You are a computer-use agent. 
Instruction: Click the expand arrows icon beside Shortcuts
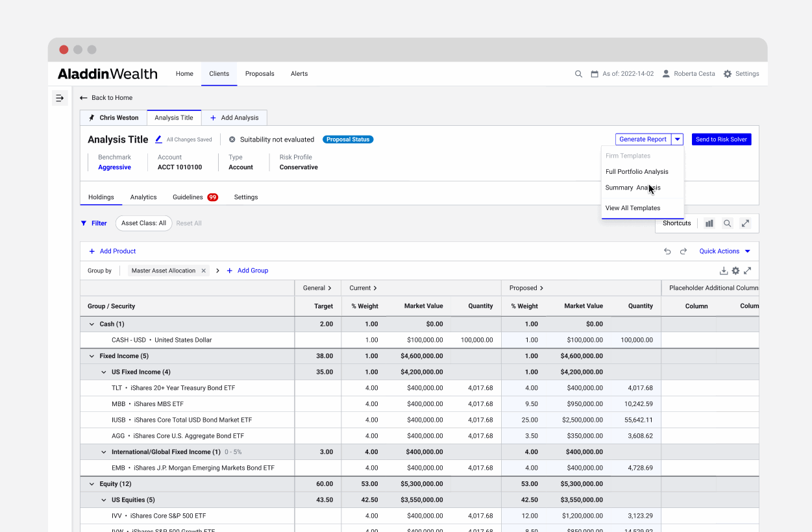tap(746, 223)
